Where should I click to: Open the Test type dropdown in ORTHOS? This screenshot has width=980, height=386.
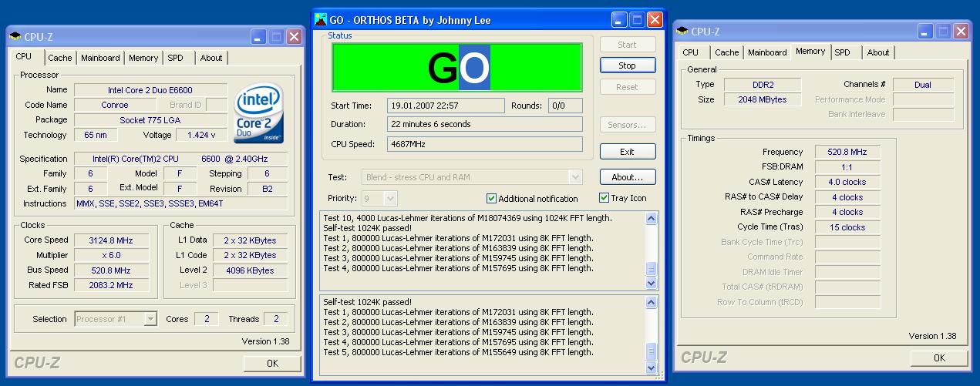click(x=576, y=177)
